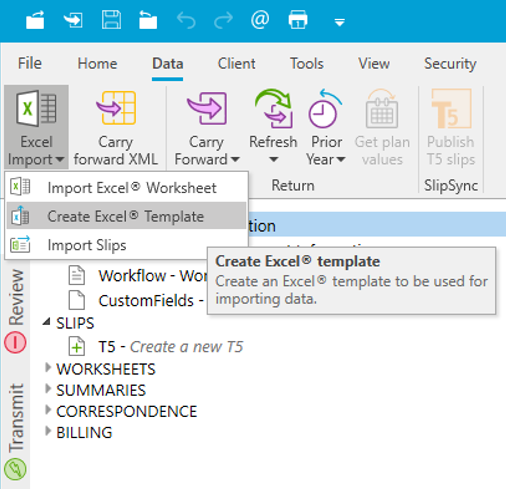This screenshot has width=506, height=489.
Task: Click the Import Excel Worksheet menu icon
Action: [x=20, y=186]
